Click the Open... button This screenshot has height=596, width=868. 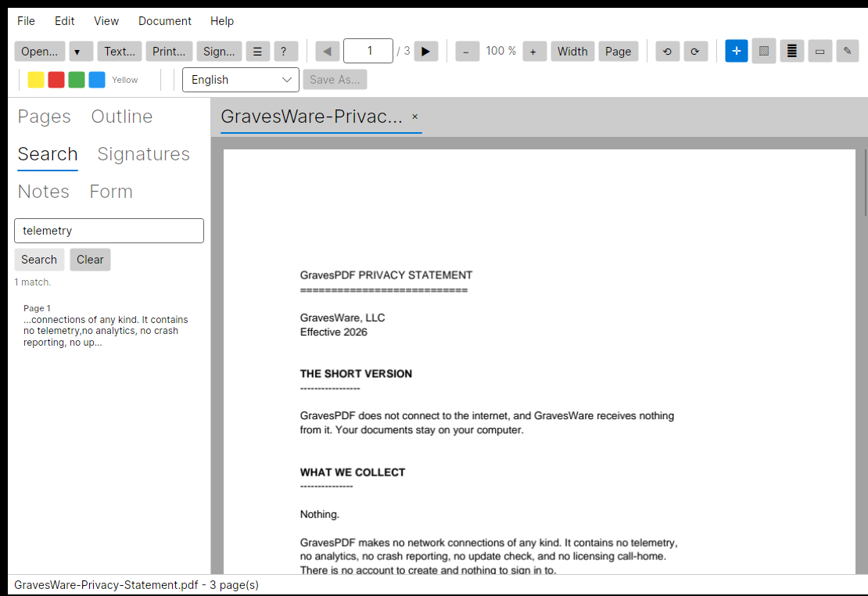click(x=39, y=52)
